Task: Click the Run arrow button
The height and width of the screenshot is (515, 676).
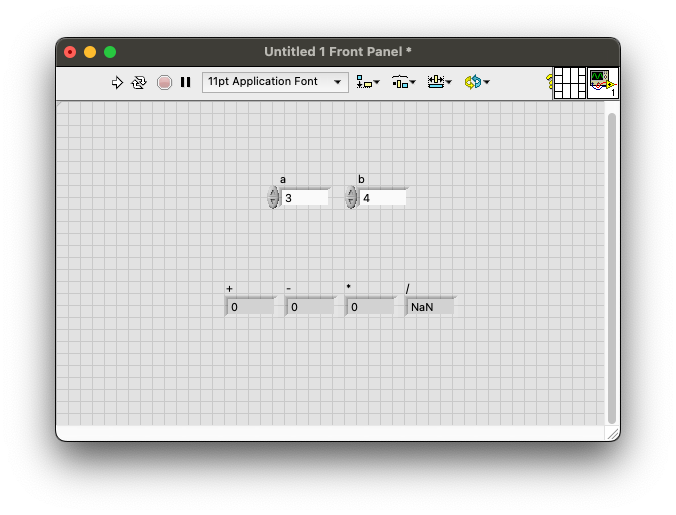Action: tap(117, 82)
